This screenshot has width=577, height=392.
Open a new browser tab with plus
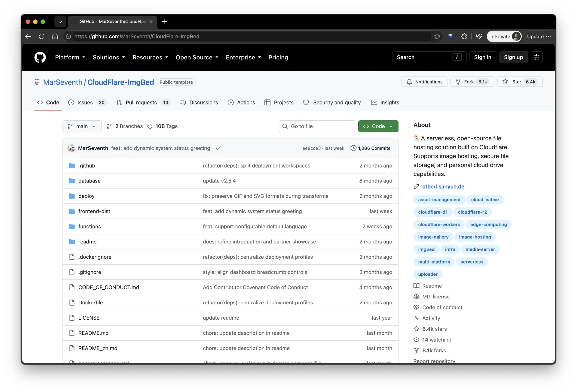(x=164, y=22)
